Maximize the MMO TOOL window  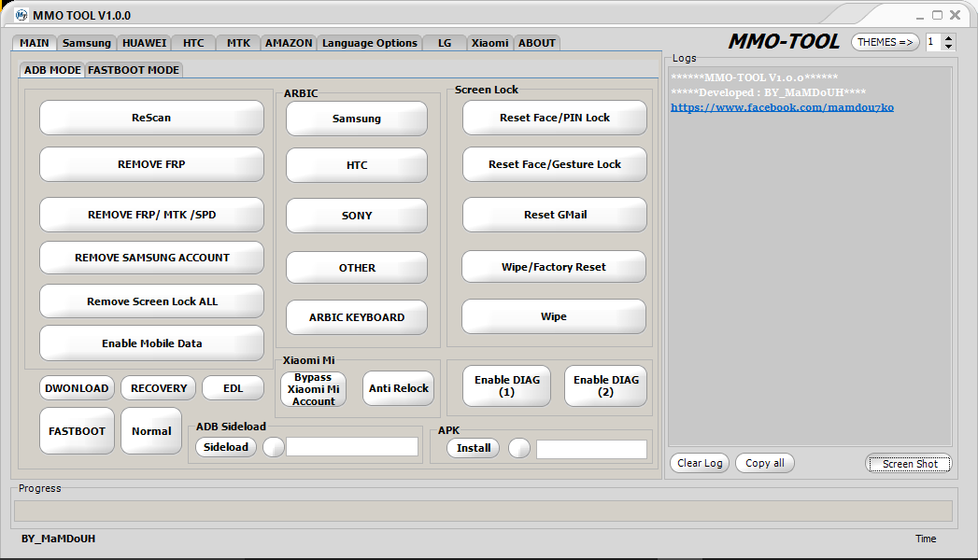(938, 15)
